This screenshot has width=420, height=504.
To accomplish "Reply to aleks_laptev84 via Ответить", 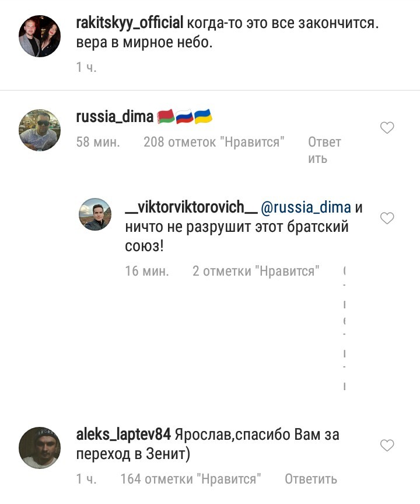I will point(311,479).
